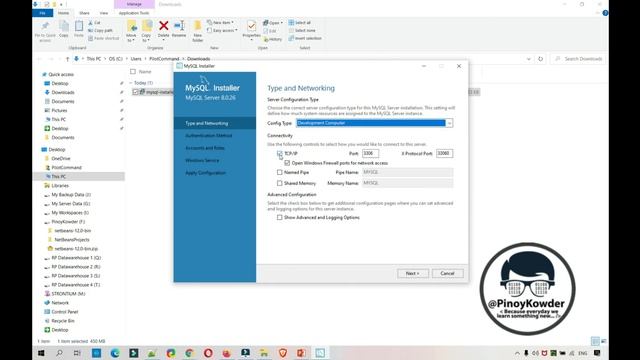Click Invert selection in ribbon
This screenshot has height=360, width=640.
[x=305, y=38]
